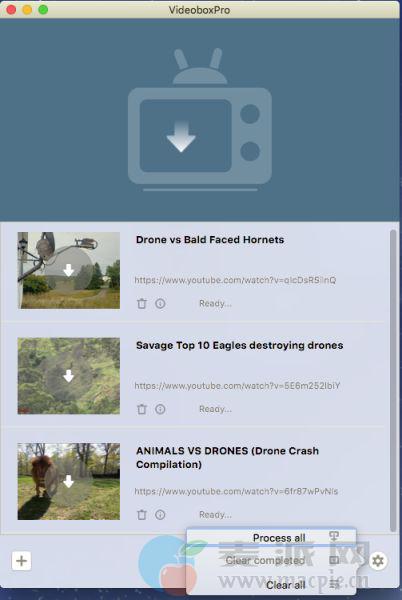Click the Savage Top 10 Eagles YouTube link
402x600 pixels.
(237, 386)
